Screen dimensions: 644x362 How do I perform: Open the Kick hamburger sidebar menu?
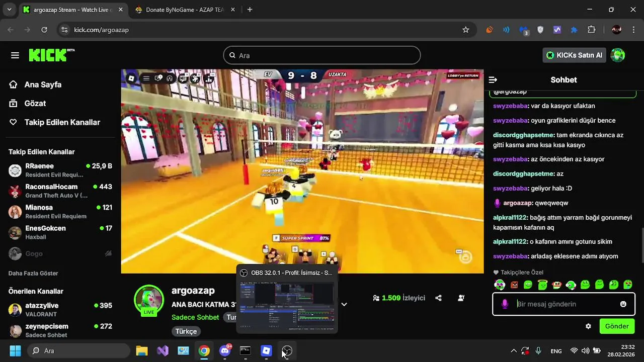15,55
